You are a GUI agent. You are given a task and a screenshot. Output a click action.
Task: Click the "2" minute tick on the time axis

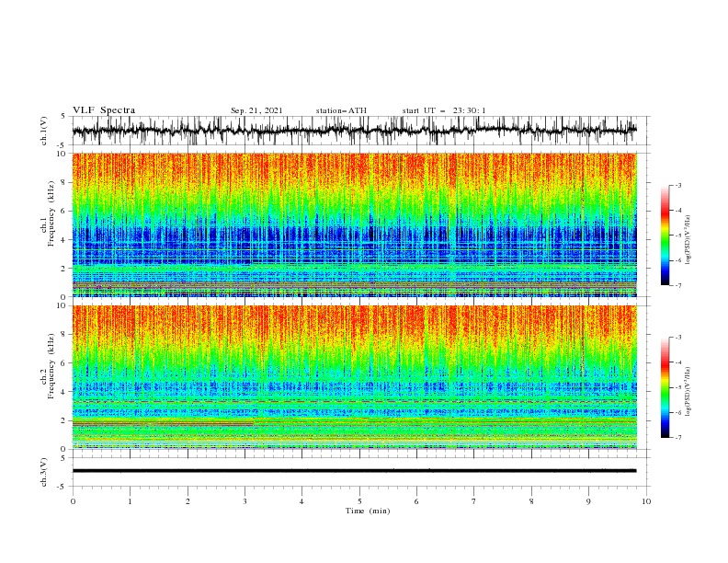click(x=188, y=501)
